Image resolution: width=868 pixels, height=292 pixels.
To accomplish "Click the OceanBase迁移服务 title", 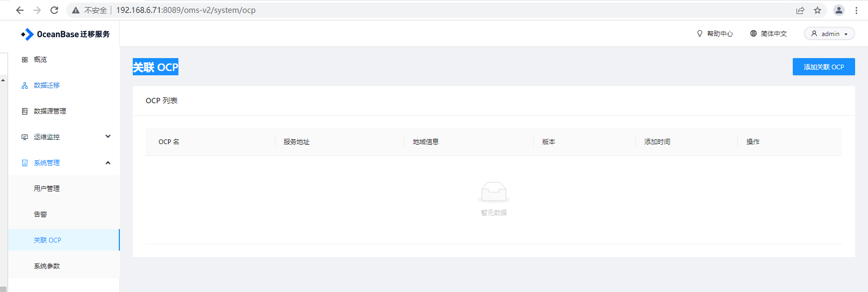I will click(x=74, y=34).
